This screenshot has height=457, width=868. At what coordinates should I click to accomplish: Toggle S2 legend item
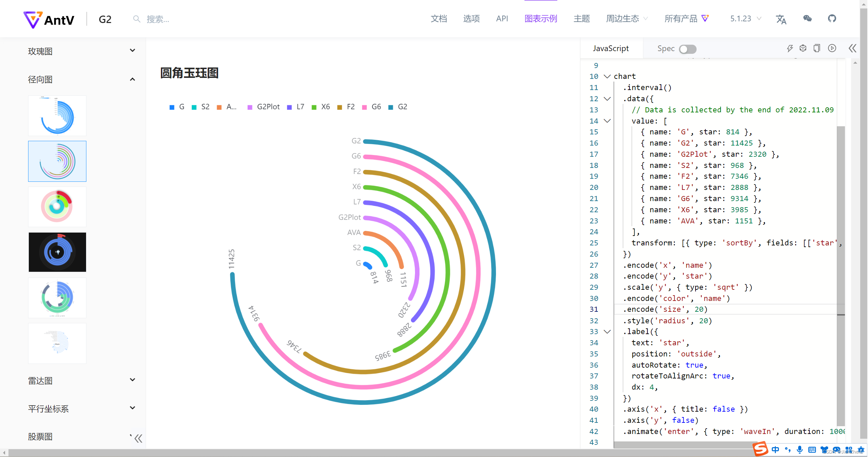click(201, 107)
